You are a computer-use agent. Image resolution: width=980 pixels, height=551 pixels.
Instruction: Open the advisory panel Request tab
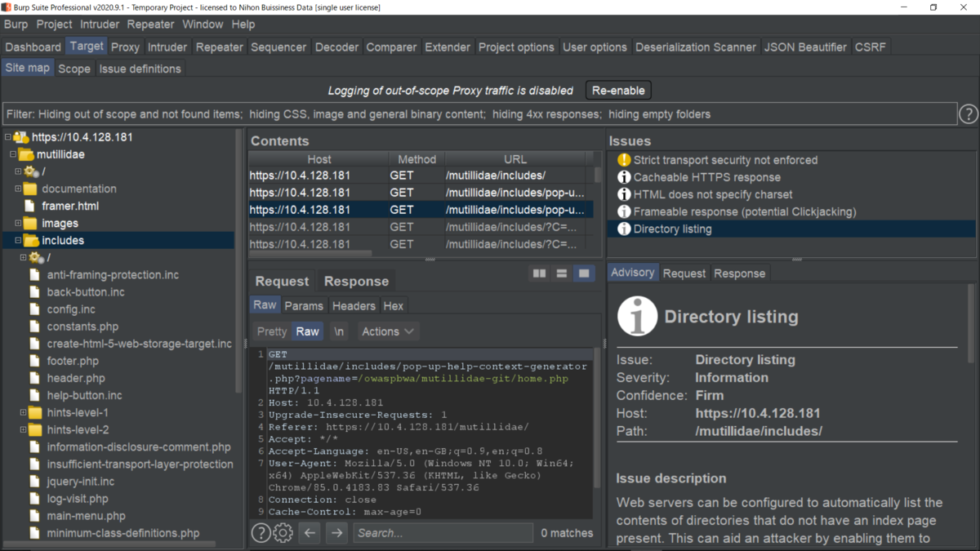click(x=684, y=273)
